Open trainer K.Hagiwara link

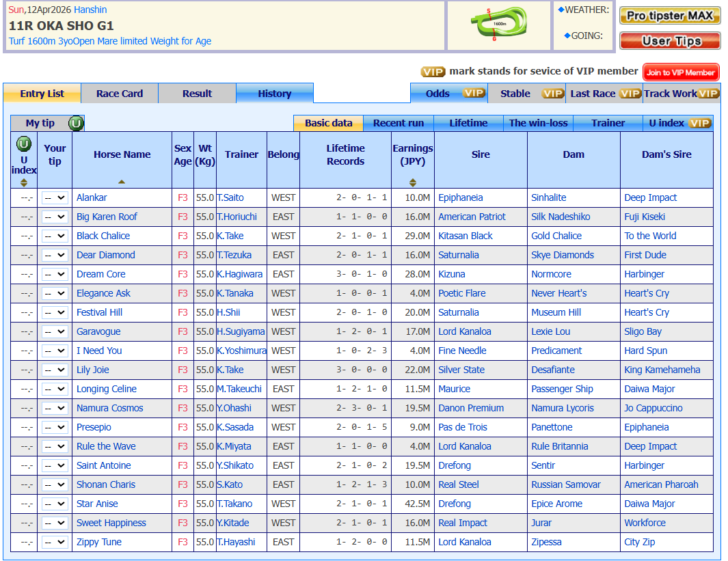pyautogui.click(x=240, y=274)
